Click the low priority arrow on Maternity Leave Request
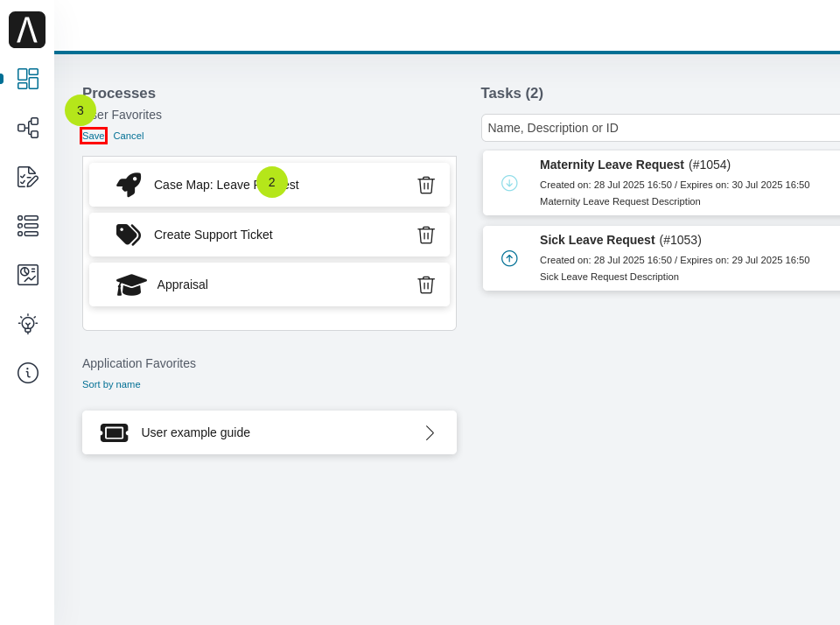 (509, 184)
